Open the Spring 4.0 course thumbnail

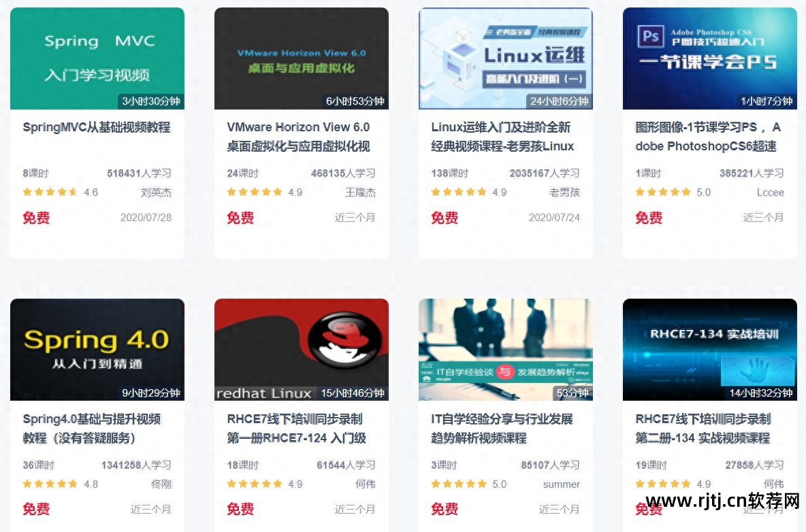click(x=97, y=350)
